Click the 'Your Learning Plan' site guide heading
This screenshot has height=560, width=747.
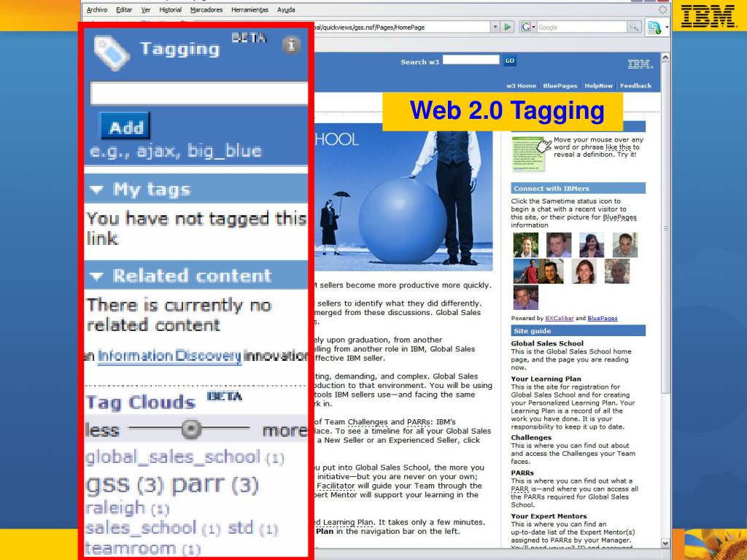(546, 379)
